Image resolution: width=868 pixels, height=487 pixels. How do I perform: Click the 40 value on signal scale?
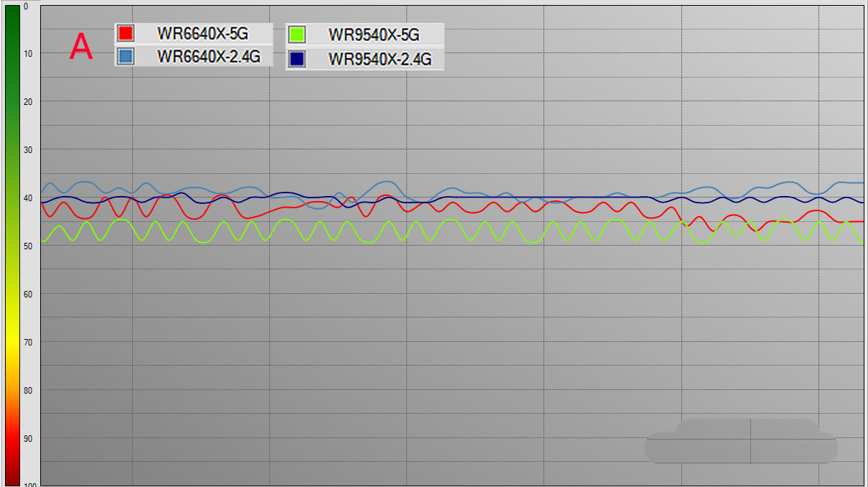coord(28,198)
